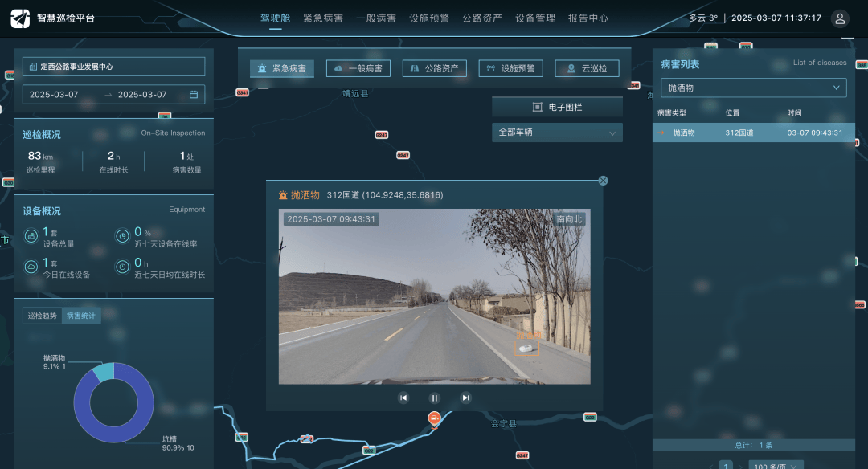Pause the inspection video playback
The width and height of the screenshot is (868, 469).
tap(434, 398)
